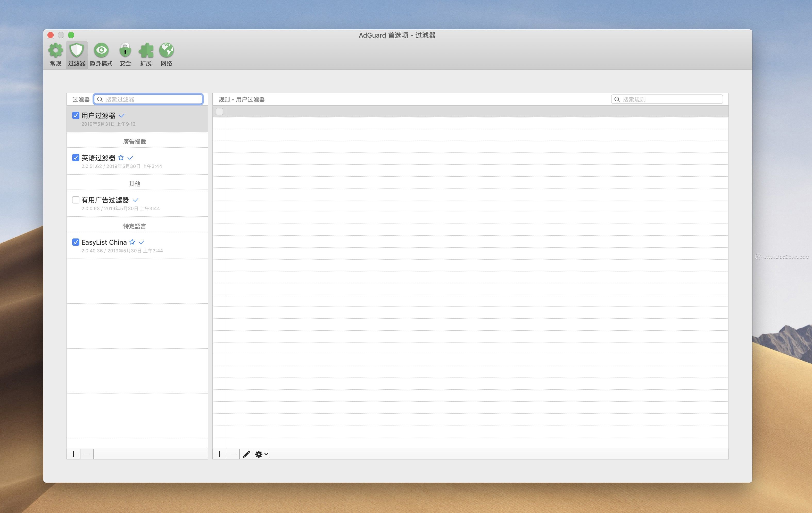
Task: Click the checkmark status beside 有用广告过滤器
Action: pyautogui.click(x=136, y=200)
